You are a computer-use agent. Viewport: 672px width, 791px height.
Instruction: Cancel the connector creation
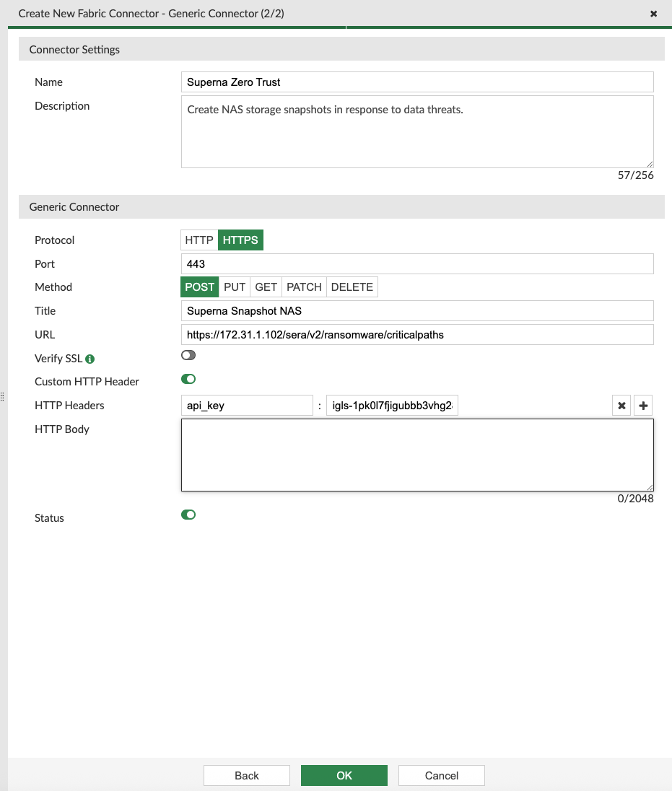coord(441,775)
